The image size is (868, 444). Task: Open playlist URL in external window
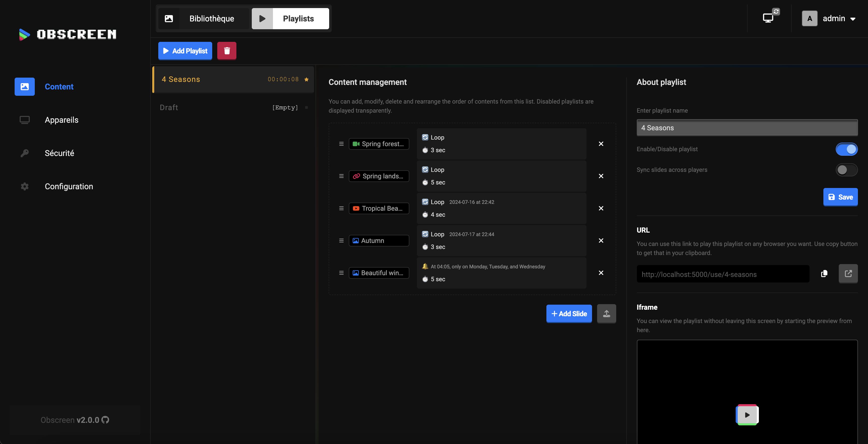pyautogui.click(x=848, y=274)
